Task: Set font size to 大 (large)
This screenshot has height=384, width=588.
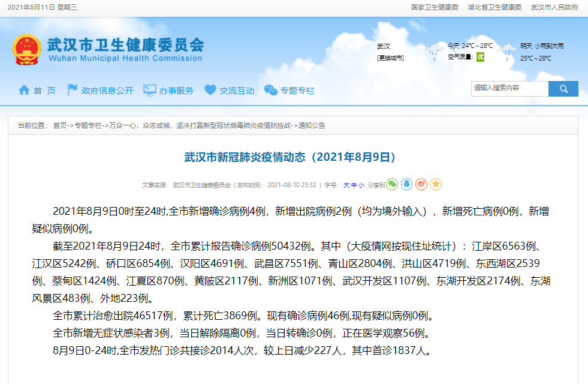Action: [x=346, y=185]
